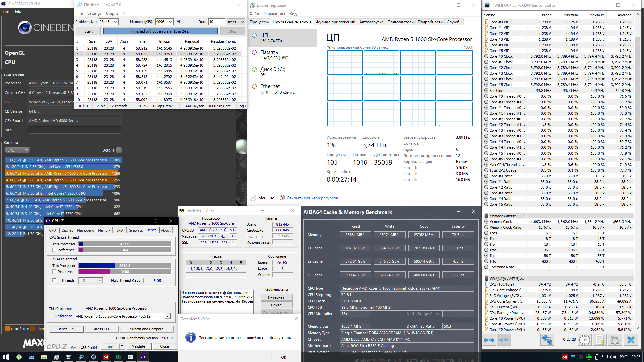Click LinX finished progress bar
Viewport: 644px width, 362px height.
(160, 31)
